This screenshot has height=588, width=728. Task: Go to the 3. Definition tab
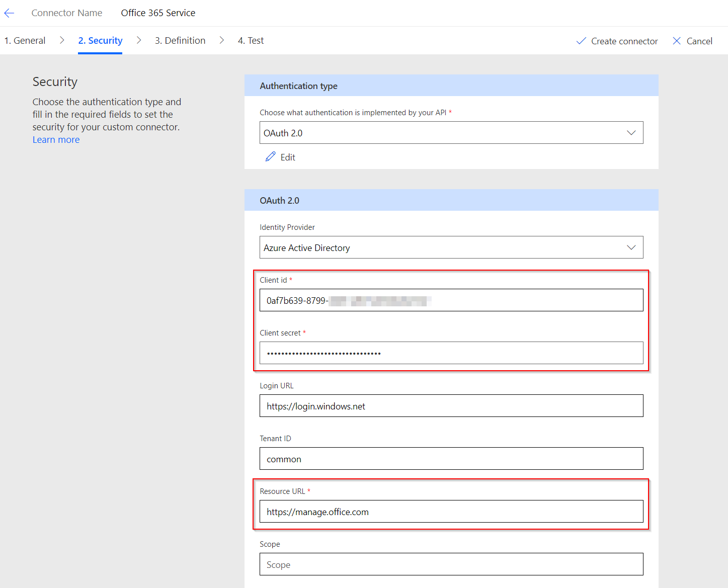tap(180, 40)
